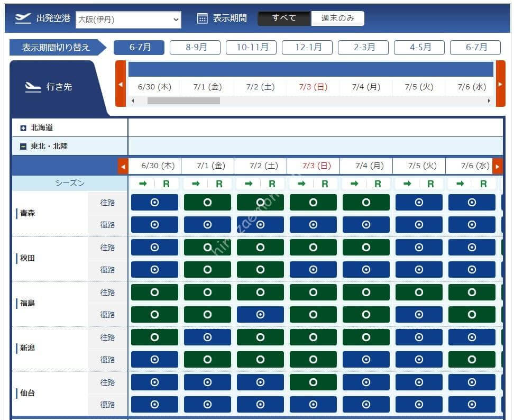Click the 仙台 destination label
The height and width of the screenshot is (420, 514).
click(x=27, y=393)
